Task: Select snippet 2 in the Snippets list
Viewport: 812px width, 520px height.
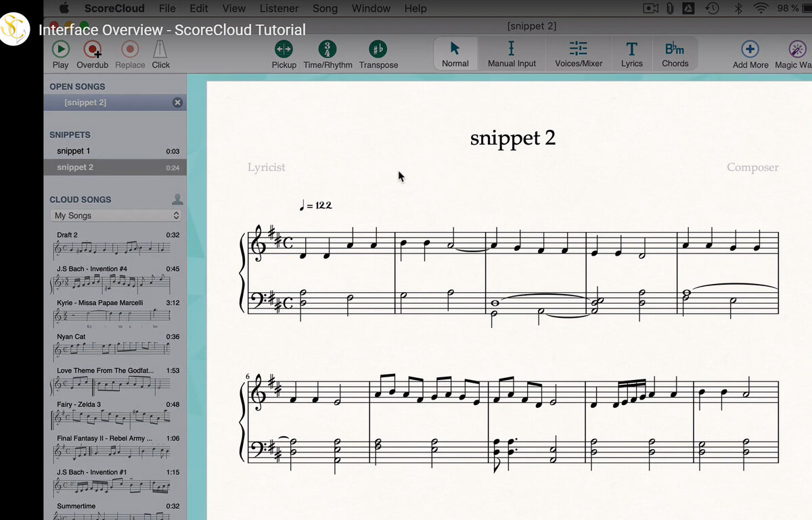Action: [x=115, y=167]
